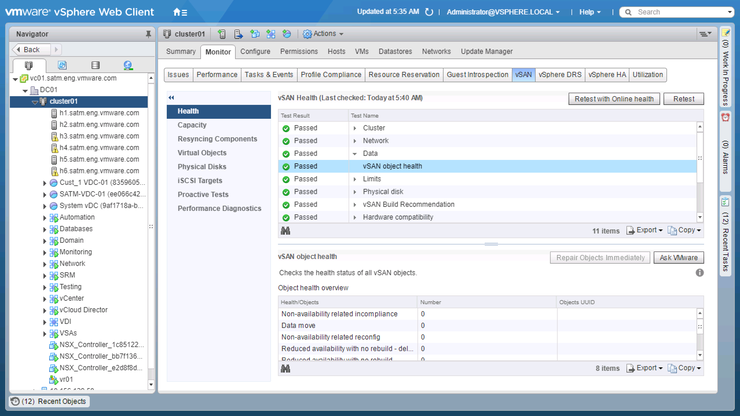Open the Help dropdown menu
The image size is (740, 416).
(x=590, y=12)
